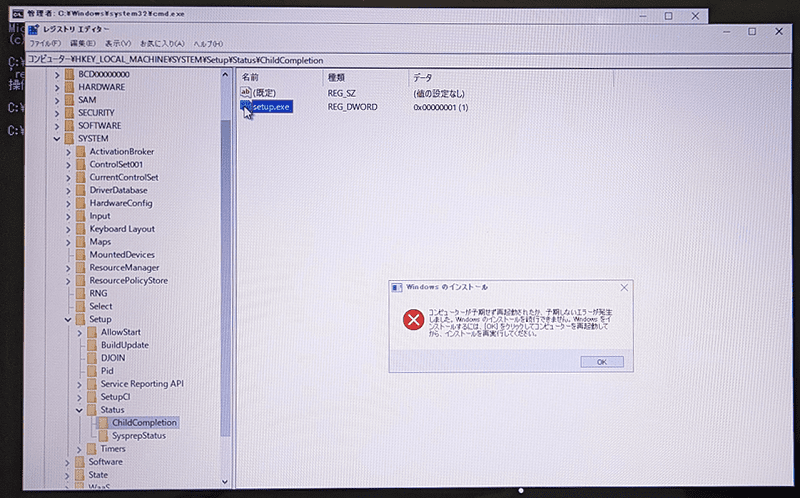Image resolution: width=800 pixels, height=498 pixels.
Task: Select the SysprepStatus key
Action: (x=139, y=436)
